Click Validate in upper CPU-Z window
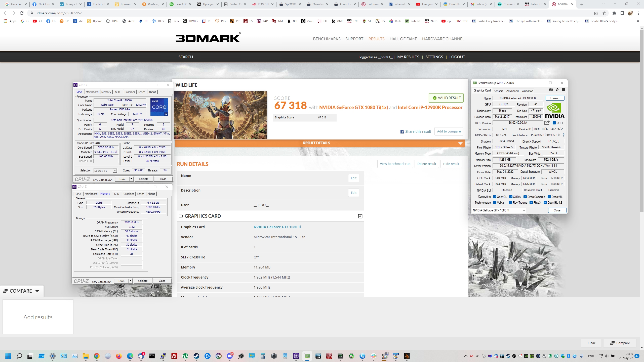 coord(144,179)
